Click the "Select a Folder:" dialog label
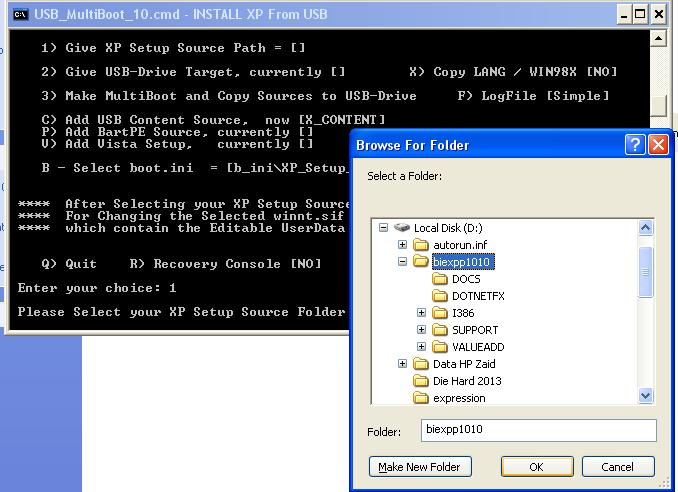This screenshot has height=492, width=678. pos(404,176)
